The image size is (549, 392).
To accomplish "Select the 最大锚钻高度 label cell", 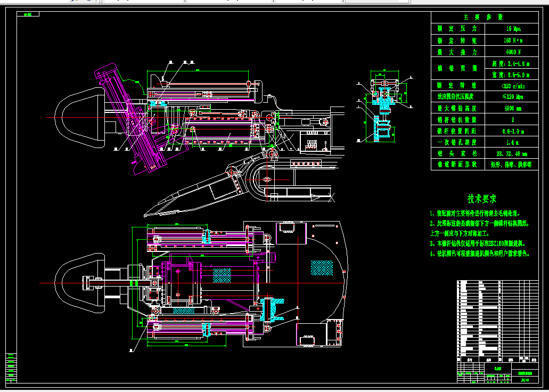I will [457, 108].
